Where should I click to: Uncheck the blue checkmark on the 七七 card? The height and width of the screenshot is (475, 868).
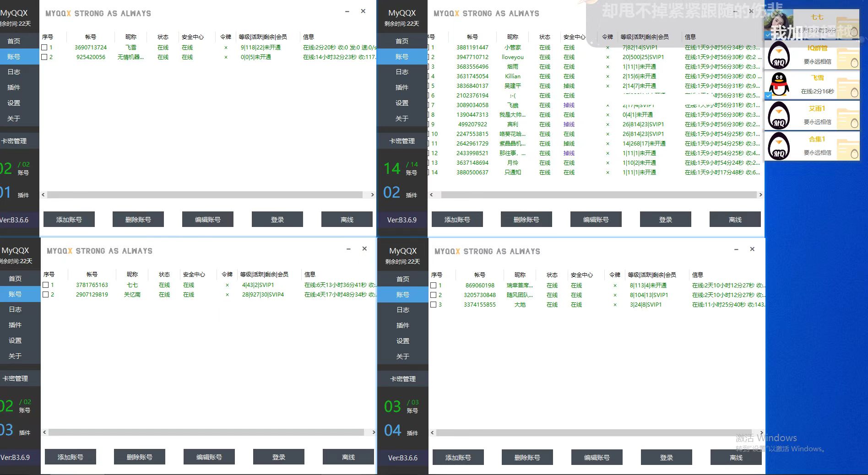pyautogui.click(x=768, y=35)
